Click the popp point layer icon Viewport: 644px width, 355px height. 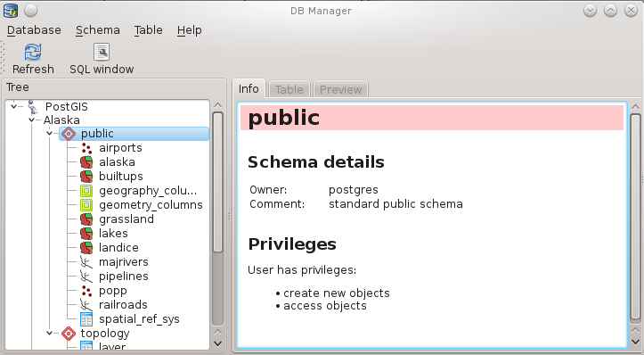pyautogui.click(x=86, y=291)
